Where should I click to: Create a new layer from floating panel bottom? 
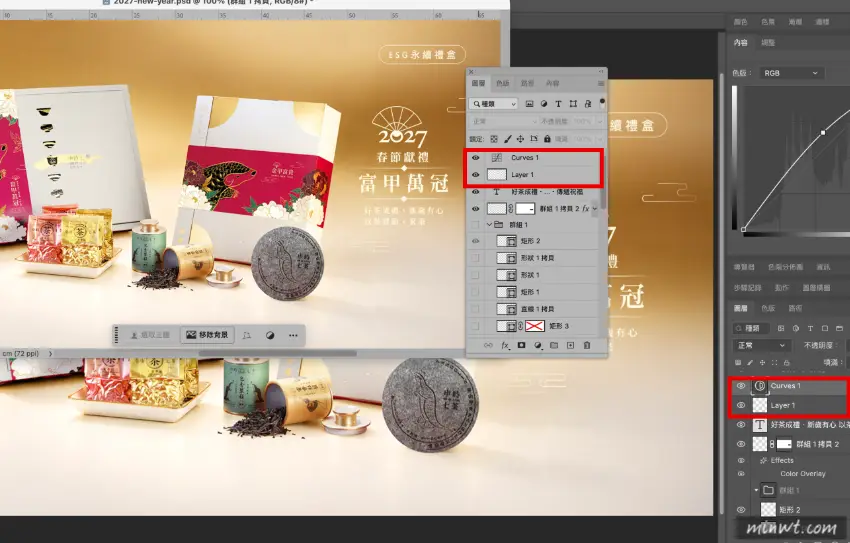570,345
